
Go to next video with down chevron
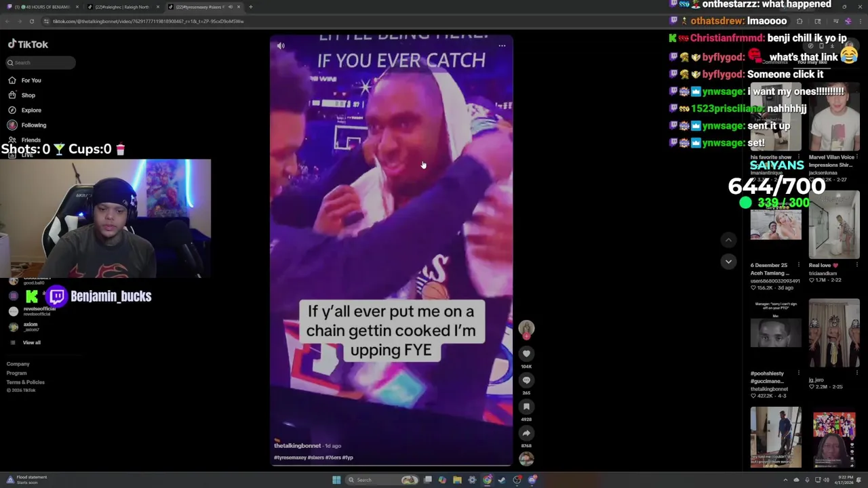coord(728,262)
